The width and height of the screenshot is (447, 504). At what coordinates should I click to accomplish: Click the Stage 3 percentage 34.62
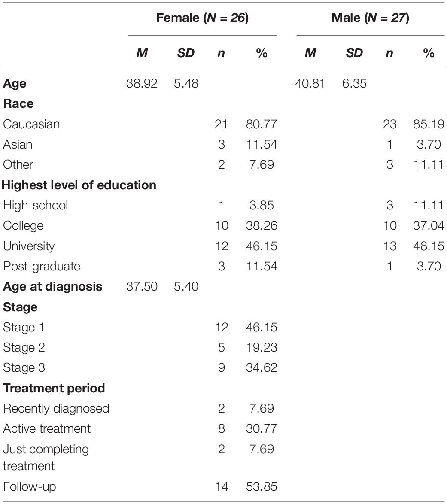(x=262, y=368)
